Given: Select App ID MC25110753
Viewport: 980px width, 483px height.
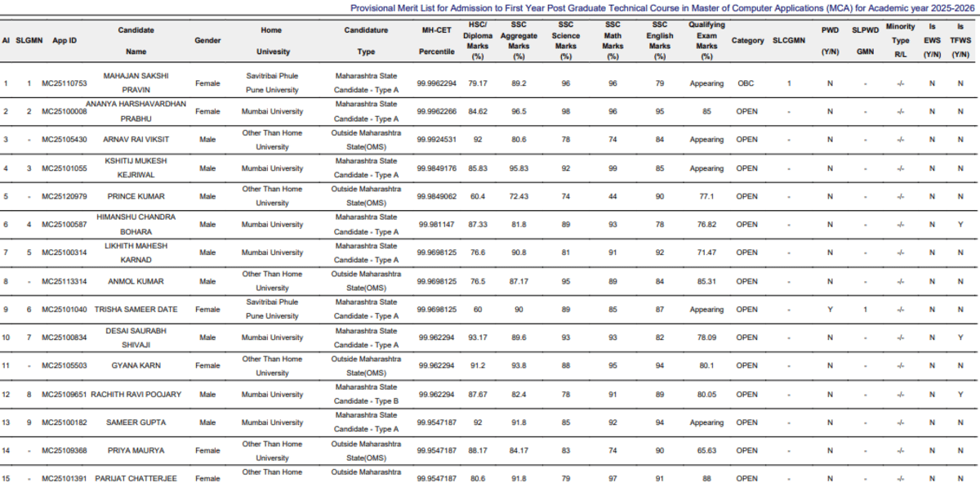Looking at the screenshot, I should 65,83.
